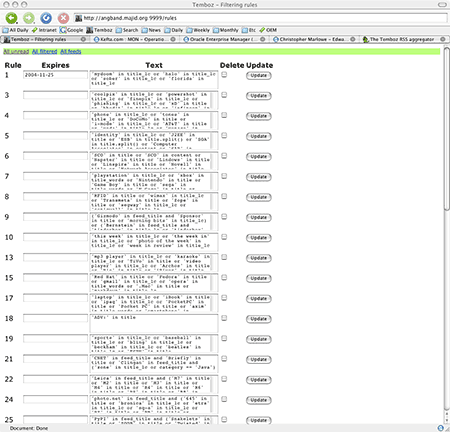Click the forward navigation arrow
450x432 pixels.
point(29,18)
